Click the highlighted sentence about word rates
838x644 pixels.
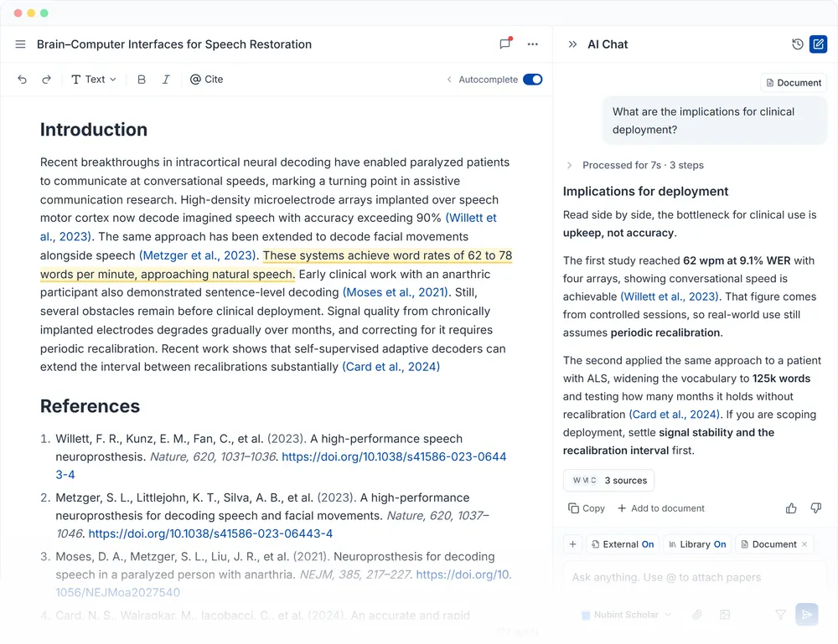[387, 255]
